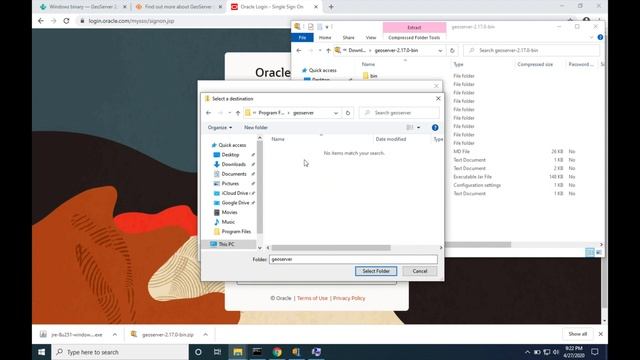Open view options dropdown arrow in dialog

click(x=418, y=127)
